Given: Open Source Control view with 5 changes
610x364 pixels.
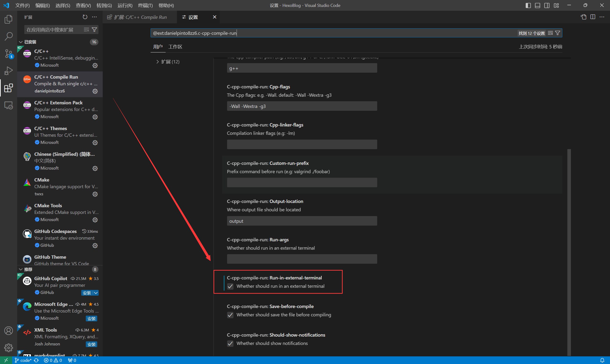Looking at the screenshot, I should (x=9, y=53).
